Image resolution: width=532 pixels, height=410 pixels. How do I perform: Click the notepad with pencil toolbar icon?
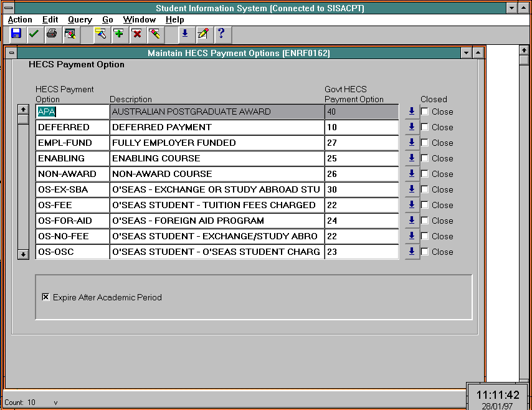tap(202, 34)
